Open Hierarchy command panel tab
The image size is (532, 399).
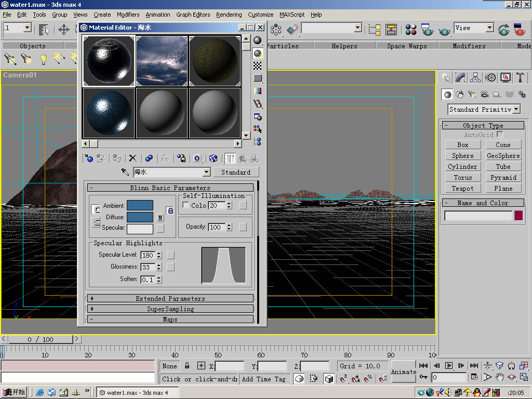pos(475,78)
